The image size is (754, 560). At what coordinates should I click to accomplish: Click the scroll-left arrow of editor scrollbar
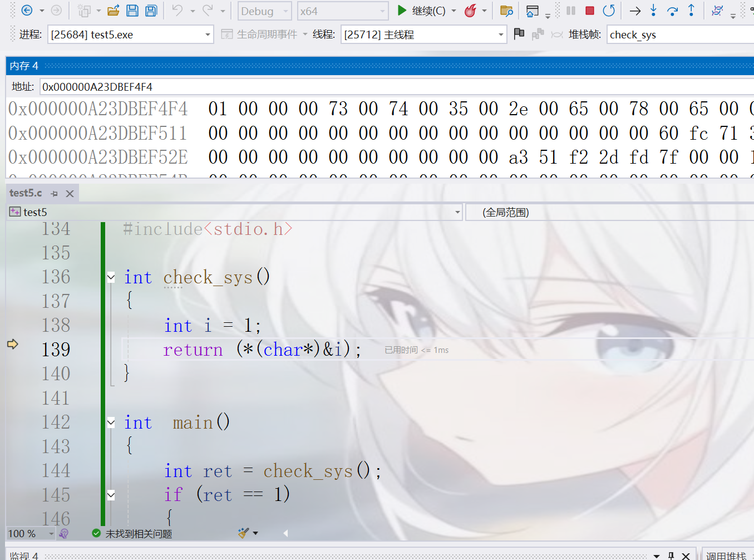tap(285, 533)
